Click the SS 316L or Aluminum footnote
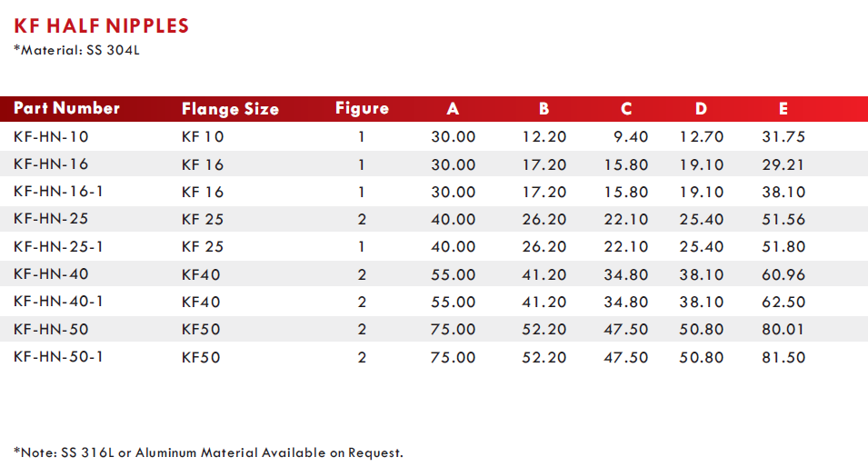This screenshot has height=467, width=868. tap(209, 452)
